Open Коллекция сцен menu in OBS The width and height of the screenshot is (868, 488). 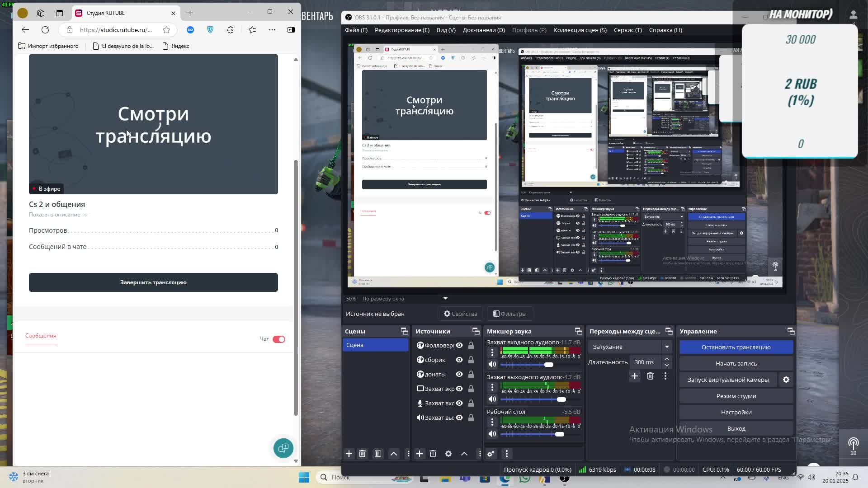pos(580,30)
